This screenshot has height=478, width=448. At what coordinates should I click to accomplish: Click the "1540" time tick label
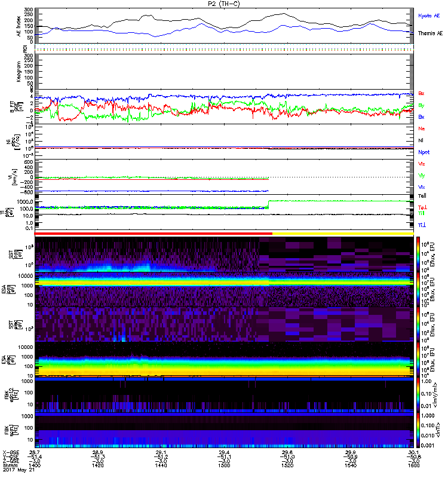351,465
